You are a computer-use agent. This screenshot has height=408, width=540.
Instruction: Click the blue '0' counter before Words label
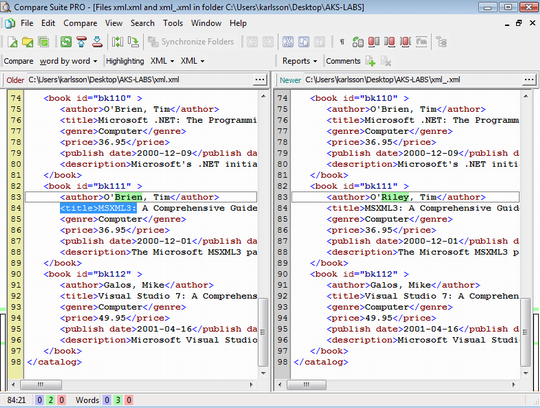40,400
